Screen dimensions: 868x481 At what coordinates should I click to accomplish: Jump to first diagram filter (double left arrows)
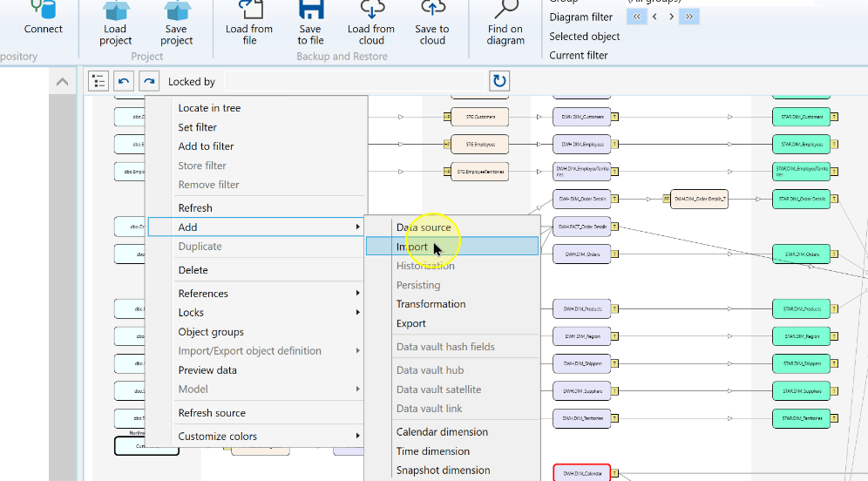pyautogui.click(x=636, y=17)
